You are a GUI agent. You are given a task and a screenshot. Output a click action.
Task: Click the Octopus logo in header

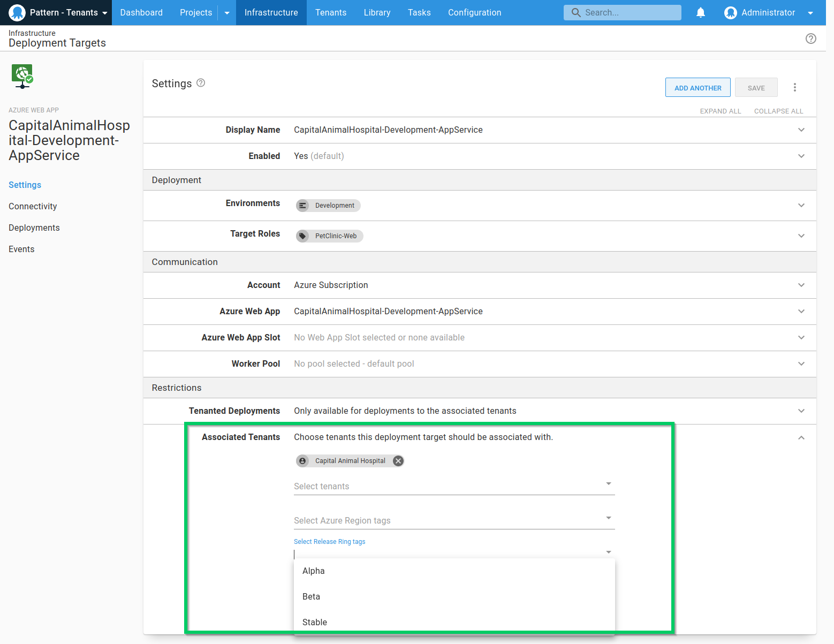[17, 12]
